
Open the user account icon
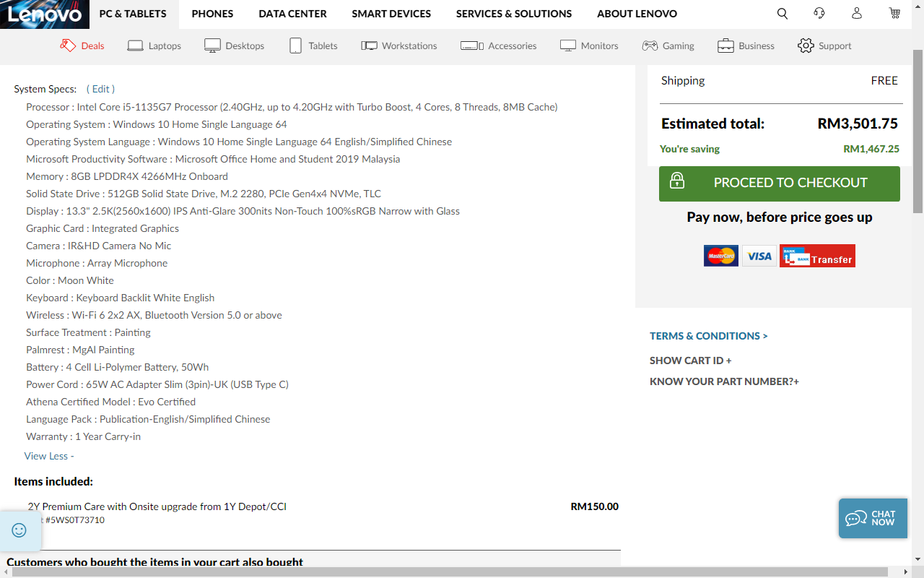857,14
